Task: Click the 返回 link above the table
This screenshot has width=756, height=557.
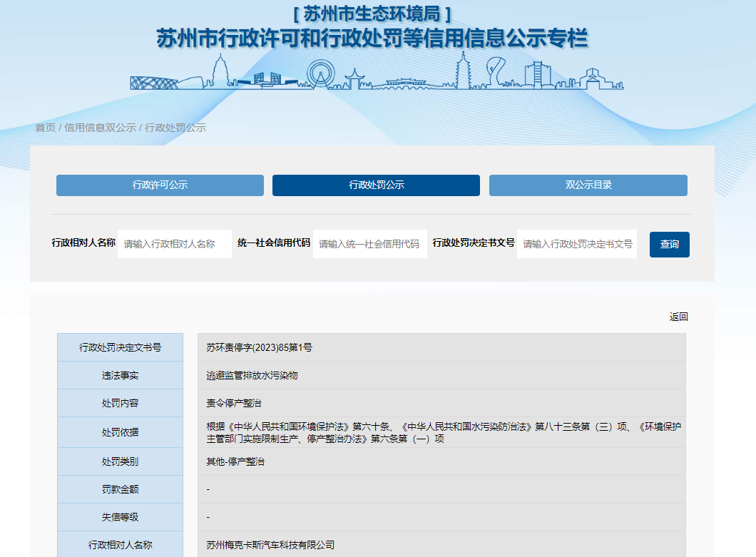Action: click(x=678, y=317)
